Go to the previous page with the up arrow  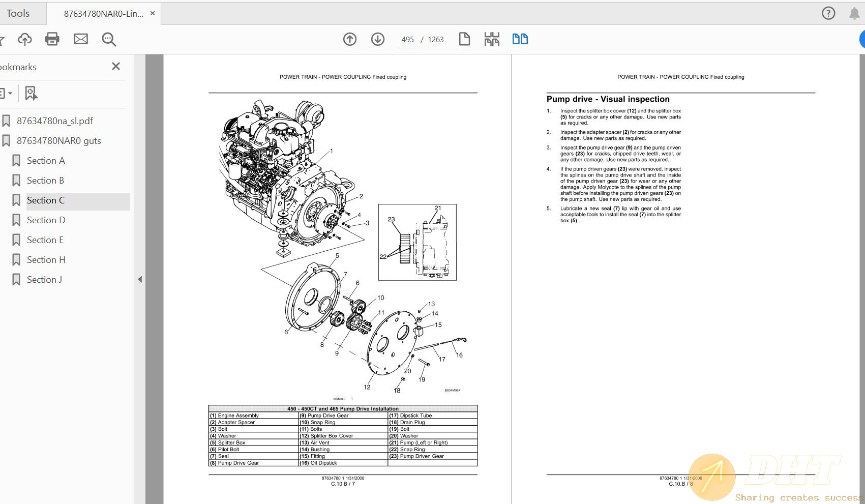click(350, 39)
